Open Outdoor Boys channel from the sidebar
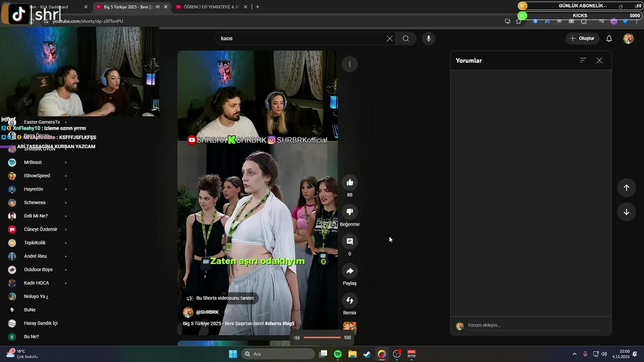The image size is (644, 362). [x=37, y=269]
